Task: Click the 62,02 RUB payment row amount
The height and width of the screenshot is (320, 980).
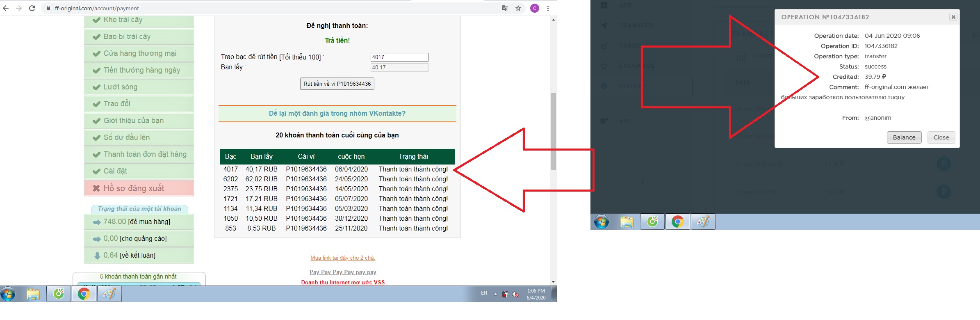Action: (x=262, y=179)
